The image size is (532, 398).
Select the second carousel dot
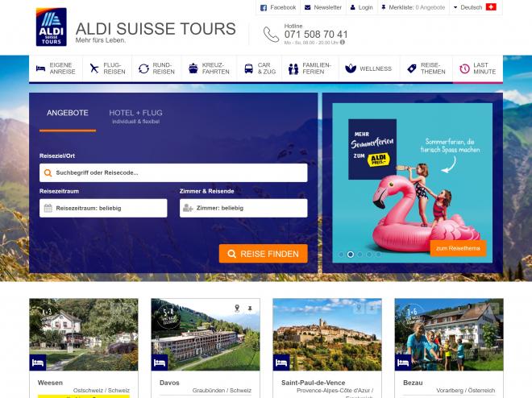351,255
